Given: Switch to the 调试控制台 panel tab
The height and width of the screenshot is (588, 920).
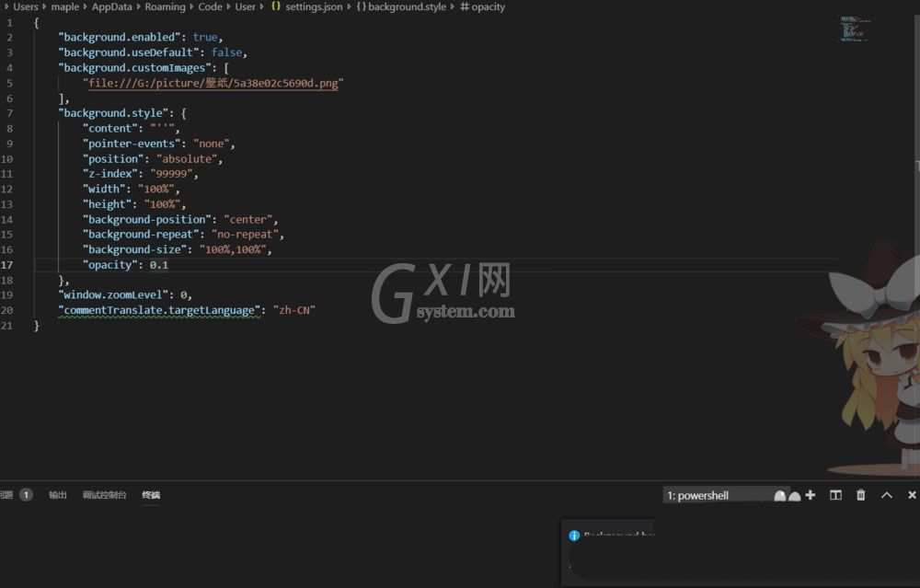Looking at the screenshot, I should 105,495.
